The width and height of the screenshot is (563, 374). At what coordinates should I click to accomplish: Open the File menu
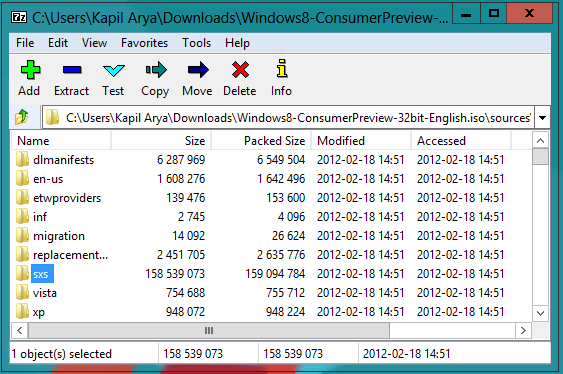(x=25, y=43)
